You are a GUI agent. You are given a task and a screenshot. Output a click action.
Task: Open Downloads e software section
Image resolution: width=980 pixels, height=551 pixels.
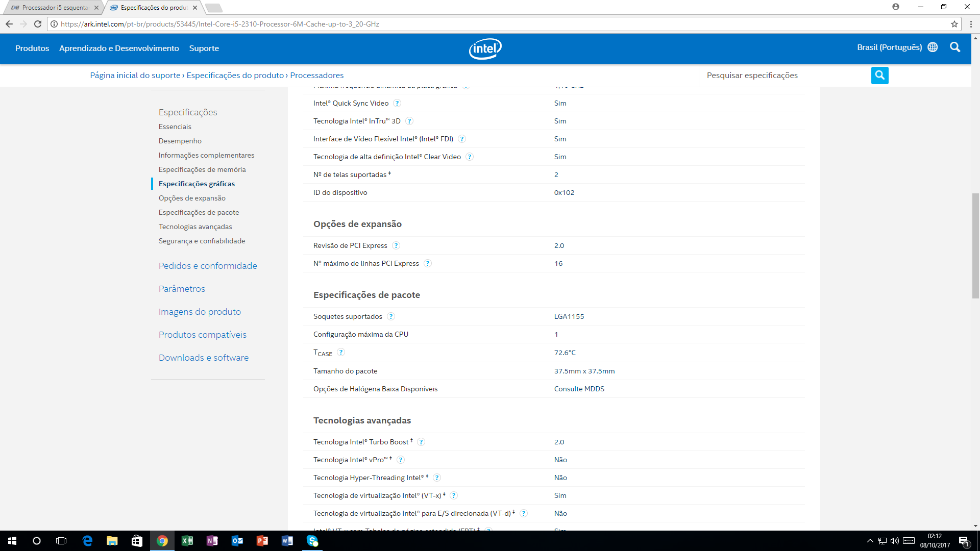[x=204, y=358]
